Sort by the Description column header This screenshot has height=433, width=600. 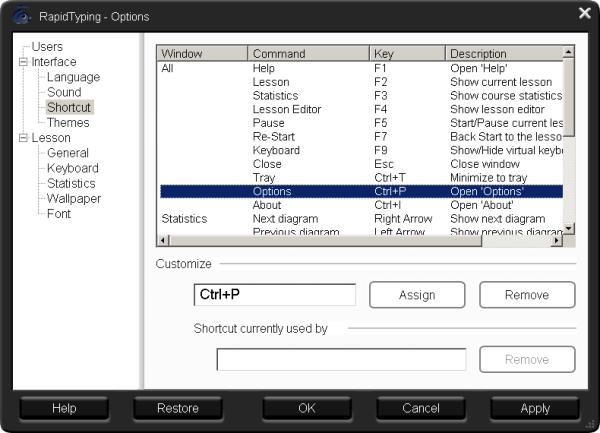(504, 54)
